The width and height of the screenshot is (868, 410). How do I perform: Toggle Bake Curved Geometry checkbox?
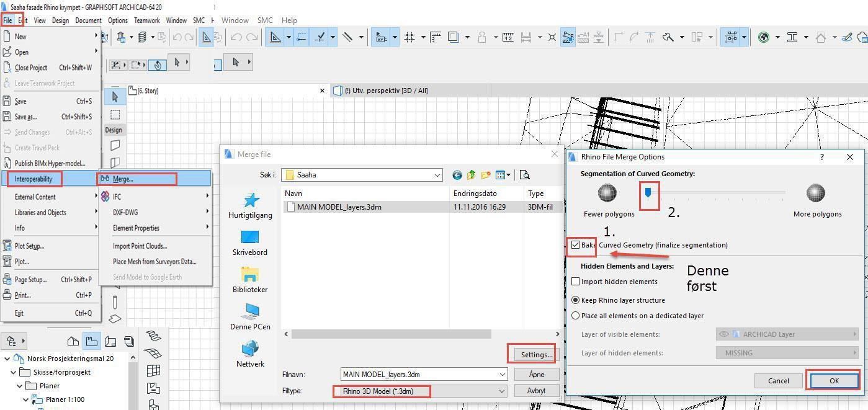pos(575,245)
